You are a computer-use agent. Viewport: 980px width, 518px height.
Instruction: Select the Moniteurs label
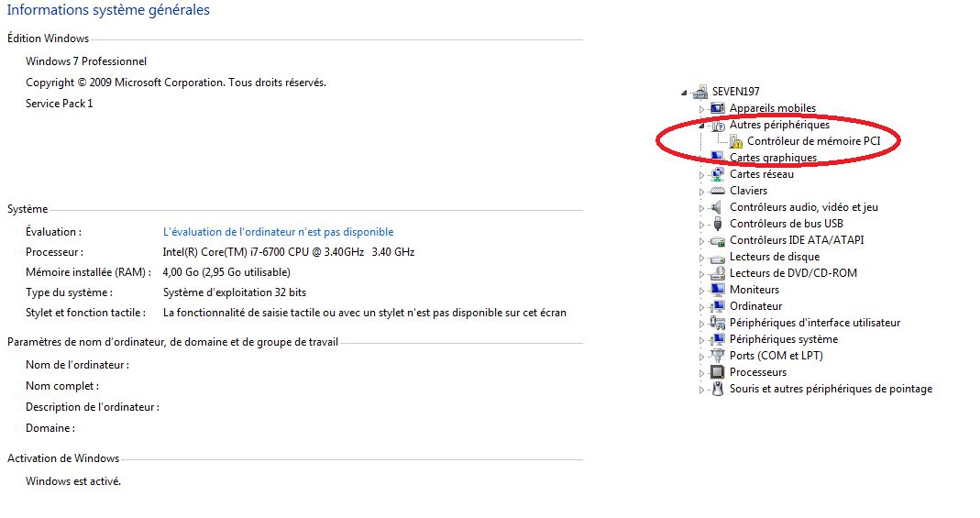[x=754, y=290]
